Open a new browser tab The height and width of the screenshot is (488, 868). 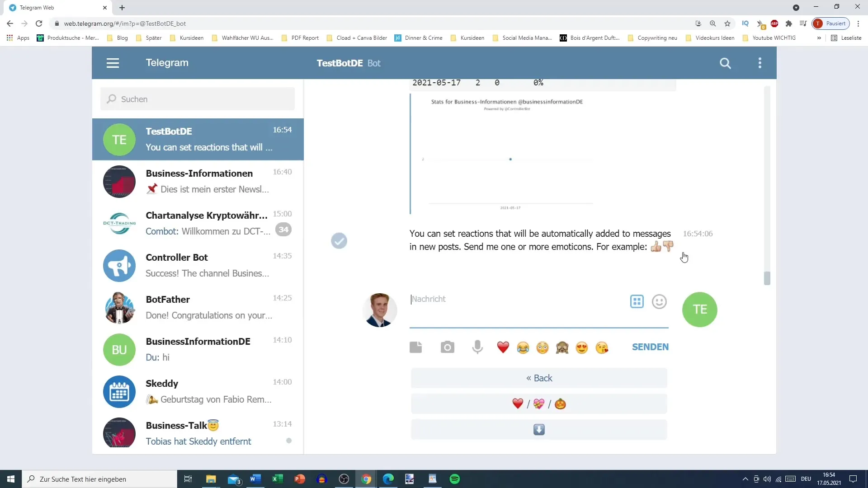pos(122,8)
